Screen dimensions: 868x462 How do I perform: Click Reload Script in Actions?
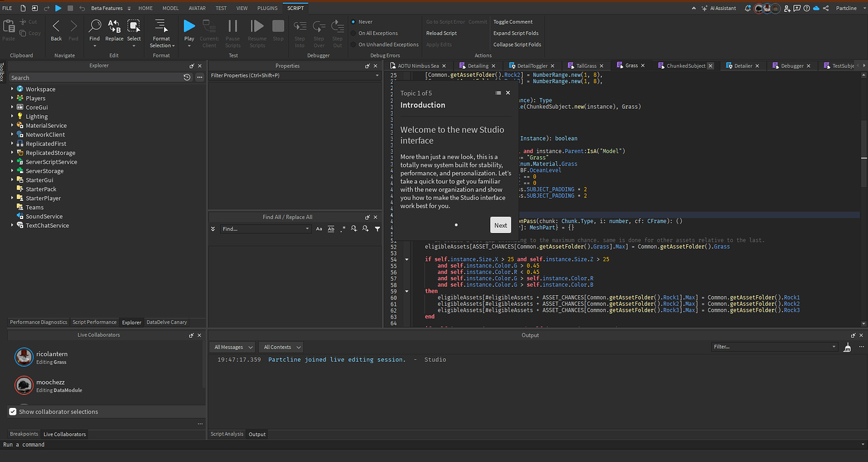441,33
